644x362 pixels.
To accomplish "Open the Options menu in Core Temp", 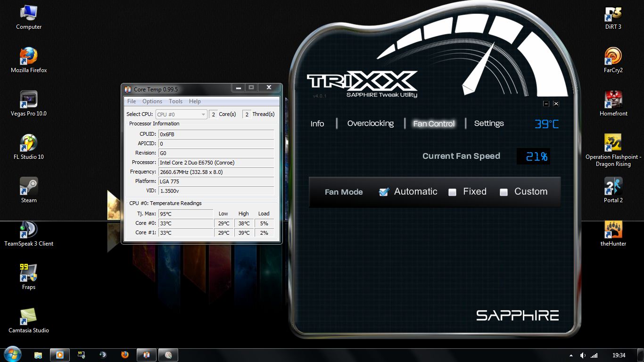I will point(152,101).
